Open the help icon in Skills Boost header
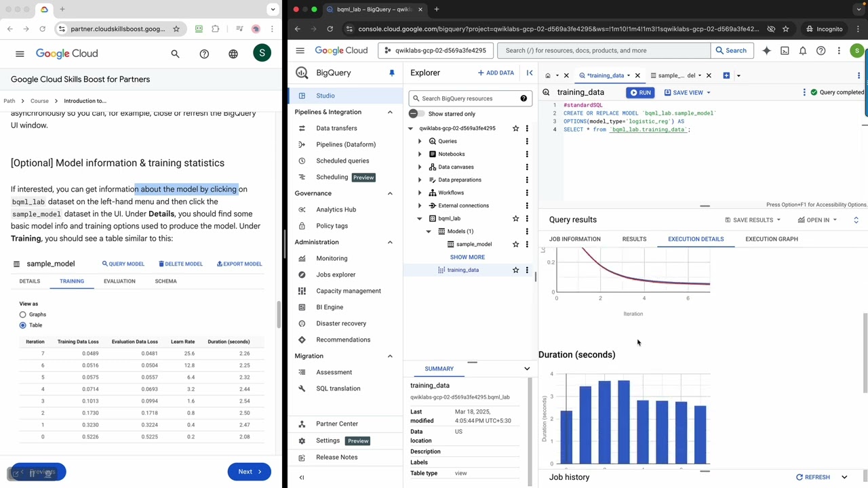 [x=204, y=54]
